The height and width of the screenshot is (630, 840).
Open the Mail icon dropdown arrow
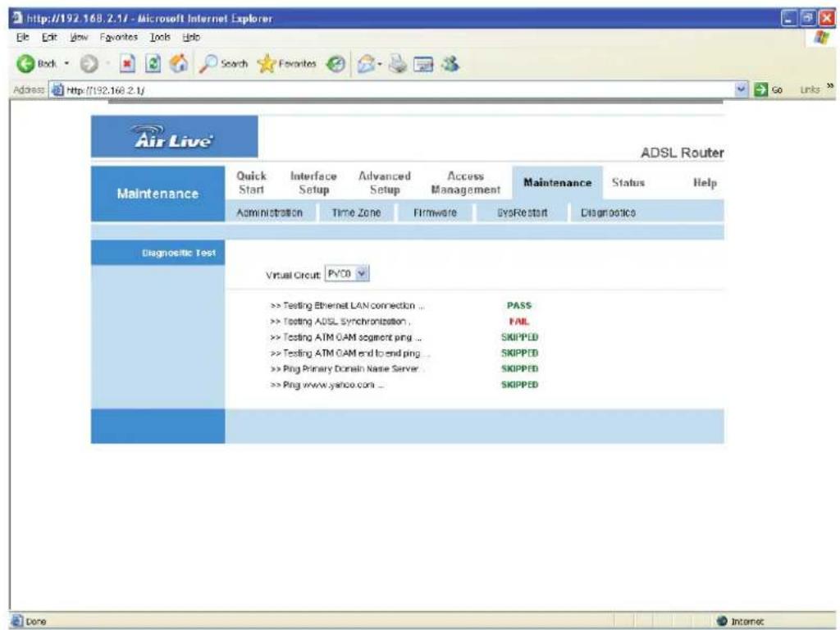point(379,64)
